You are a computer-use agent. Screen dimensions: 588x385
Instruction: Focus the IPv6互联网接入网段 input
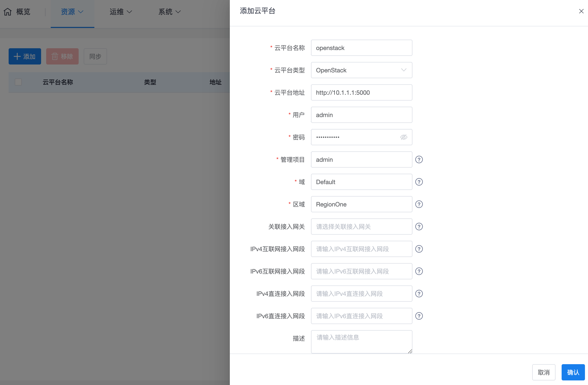361,271
